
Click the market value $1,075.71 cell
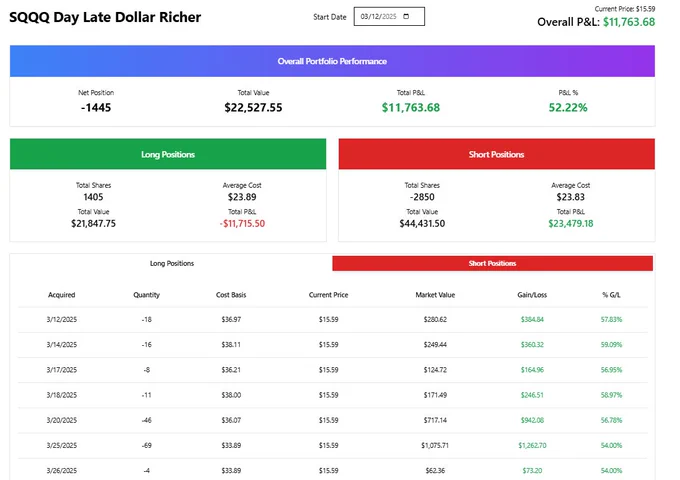(x=435, y=445)
